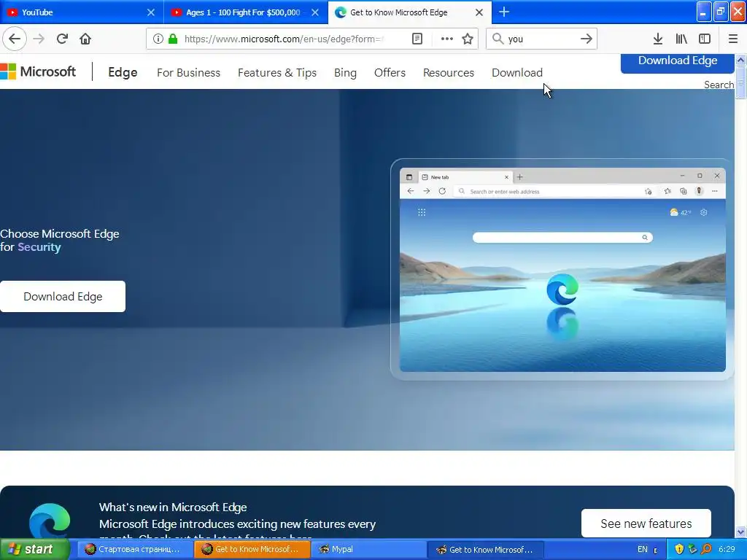Show site information via the info icon
This screenshot has height=560, width=747.
[158, 39]
